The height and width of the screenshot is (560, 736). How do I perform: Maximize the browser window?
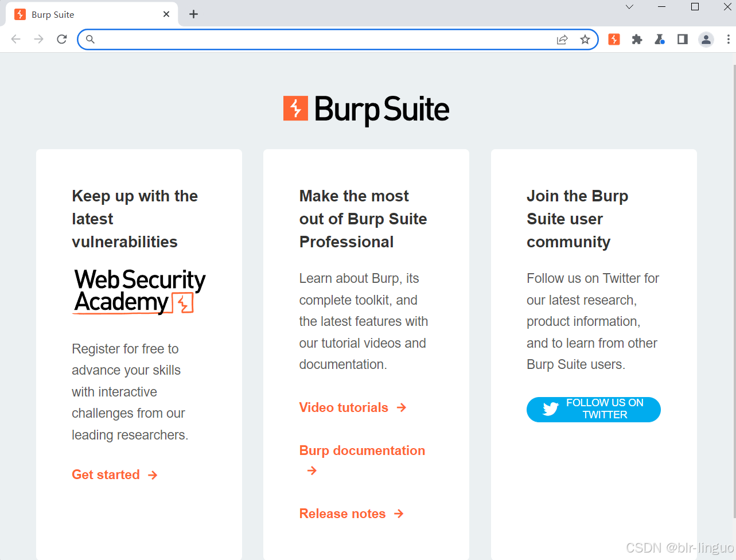pyautogui.click(x=695, y=7)
